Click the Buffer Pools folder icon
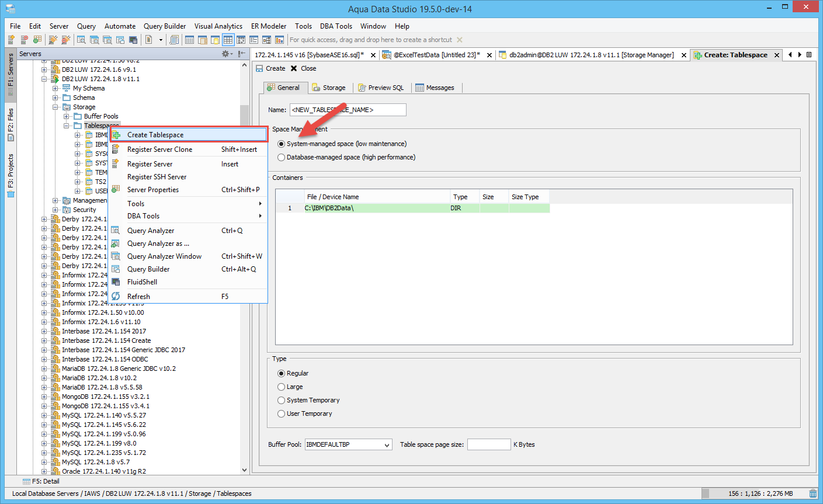The height and width of the screenshot is (504, 823). coord(78,116)
